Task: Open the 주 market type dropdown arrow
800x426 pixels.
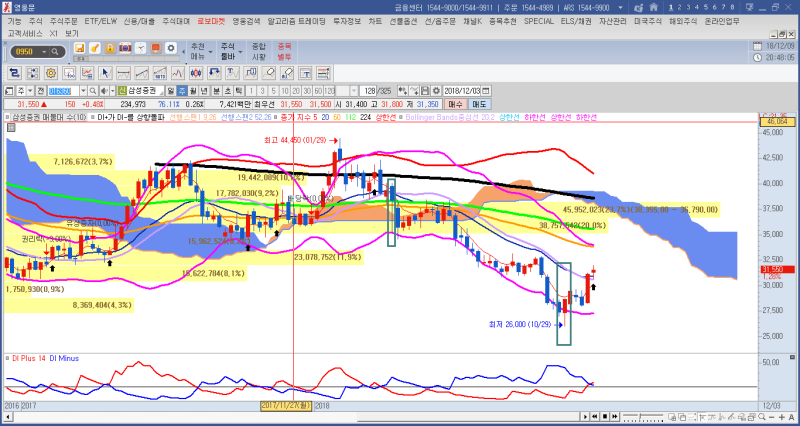Action: [x=30, y=91]
